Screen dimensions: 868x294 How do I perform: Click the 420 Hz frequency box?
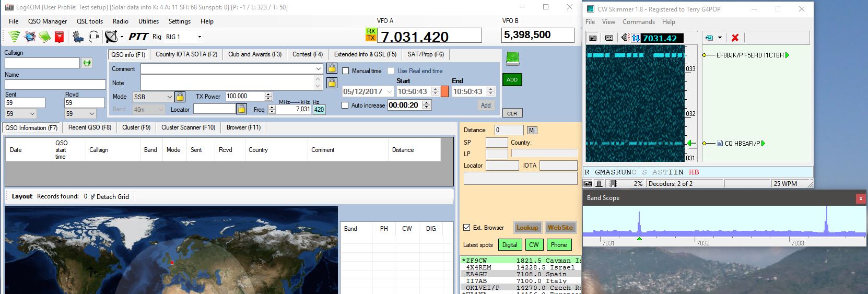(319, 110)
